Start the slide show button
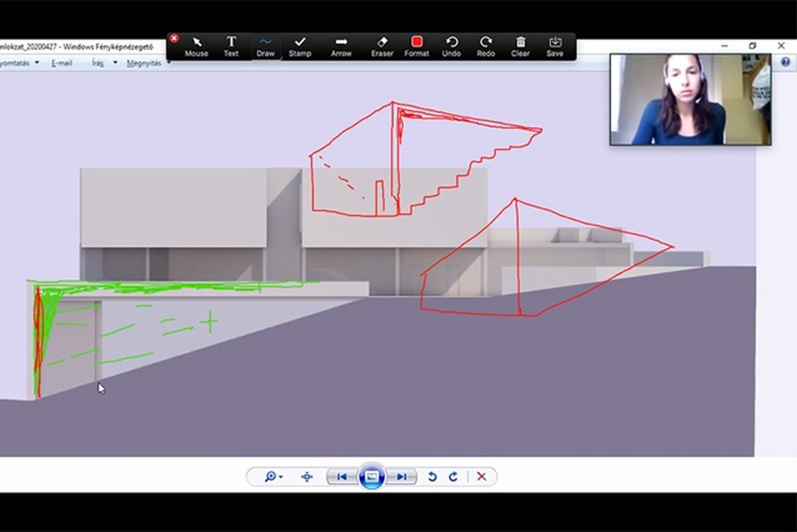797x532 pixels. 372,476
